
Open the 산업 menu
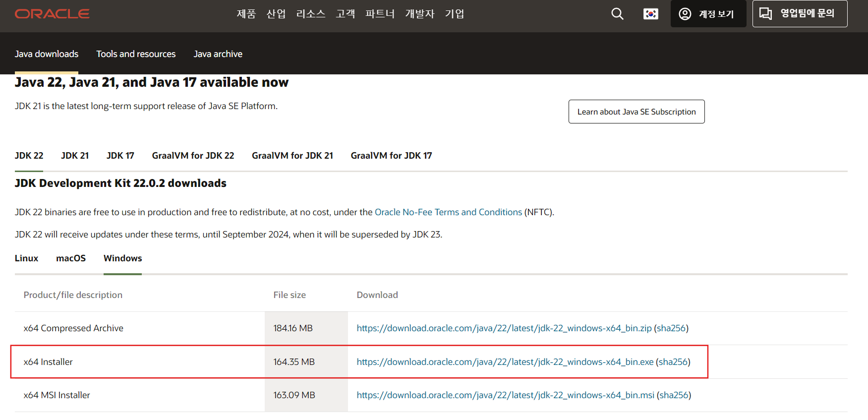(276, 14)
